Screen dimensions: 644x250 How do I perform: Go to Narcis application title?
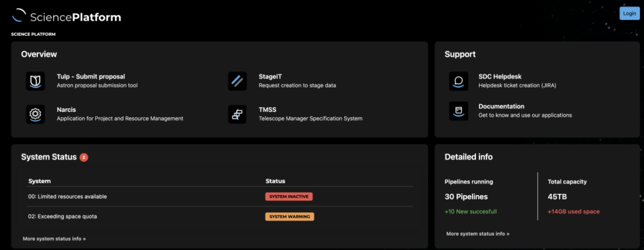[x=66, y=110]
